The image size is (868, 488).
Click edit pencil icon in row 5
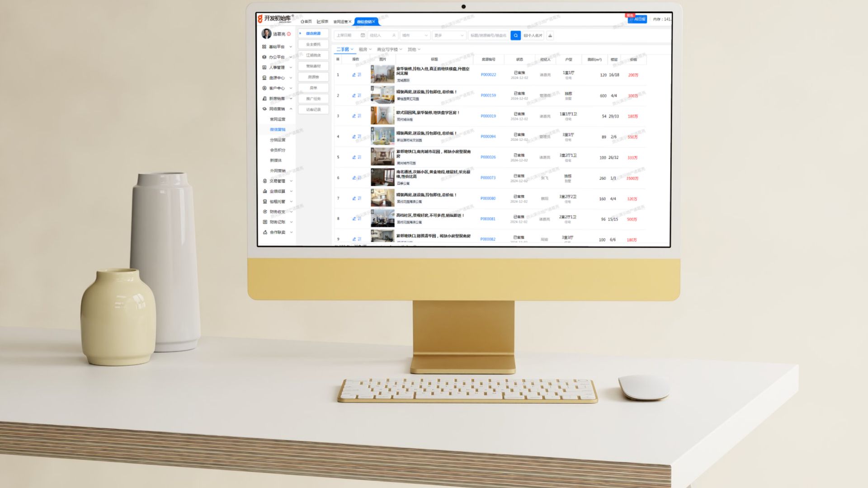pos(354,157)
